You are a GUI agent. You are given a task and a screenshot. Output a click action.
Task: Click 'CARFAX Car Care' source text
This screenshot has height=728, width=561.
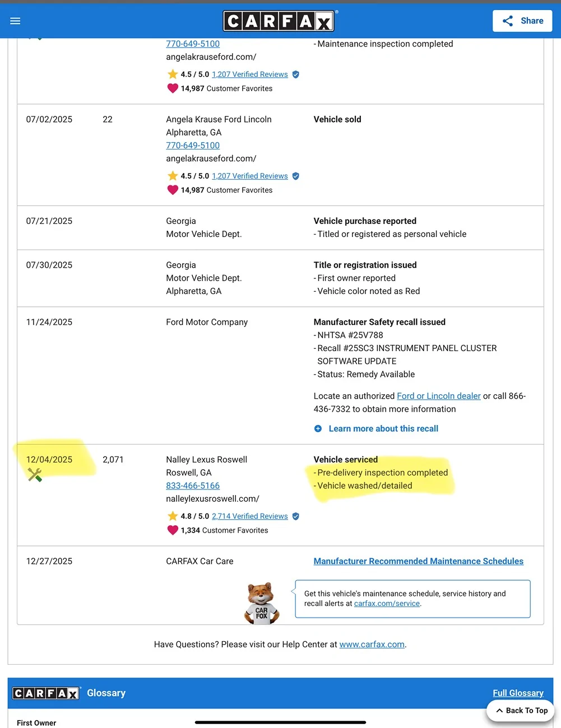pos(200,561)
